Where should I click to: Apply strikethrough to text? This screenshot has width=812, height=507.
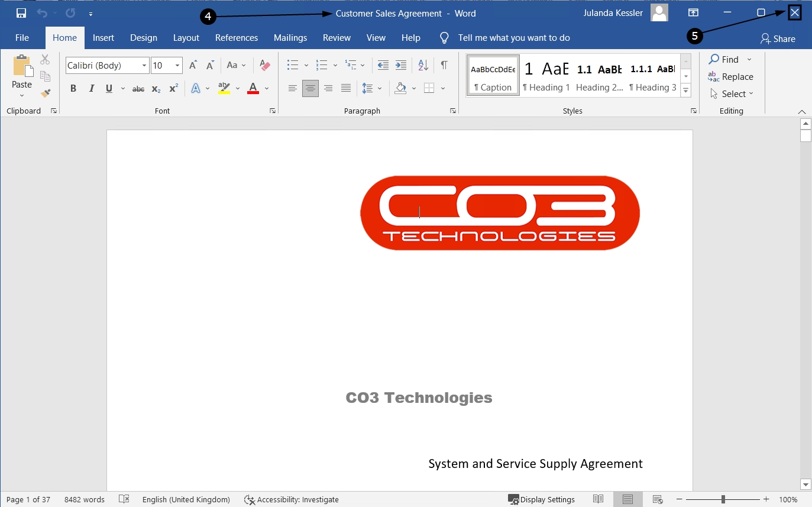[138, 89]
